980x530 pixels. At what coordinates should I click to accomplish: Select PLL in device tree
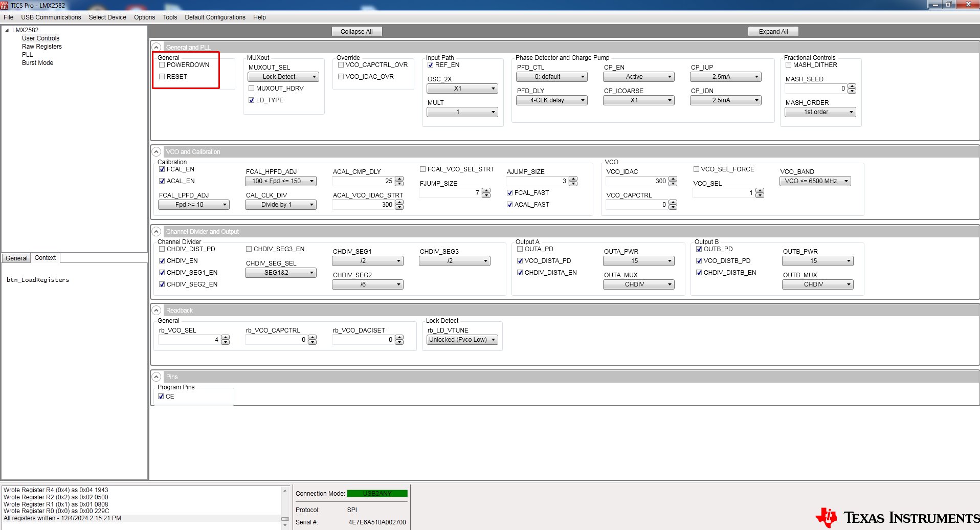27,55
